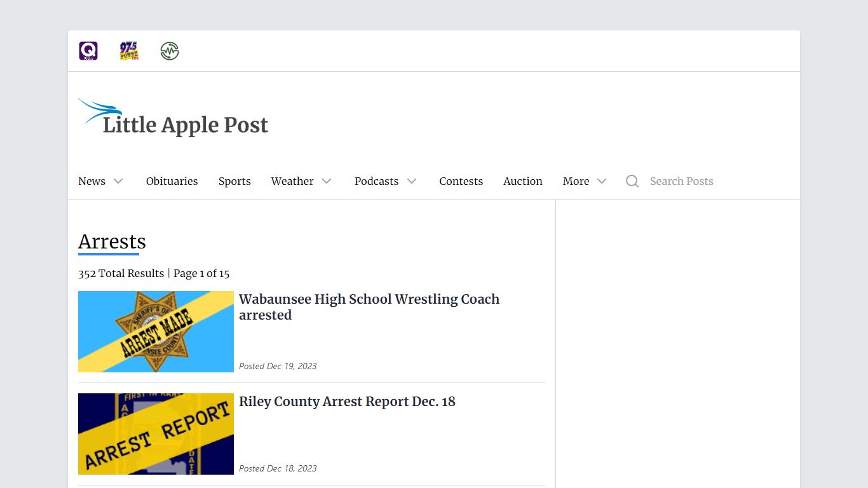868x488 pixels.
Task: Click 'Posted Dec 18, 2023' date text
Action: [278, 468]
